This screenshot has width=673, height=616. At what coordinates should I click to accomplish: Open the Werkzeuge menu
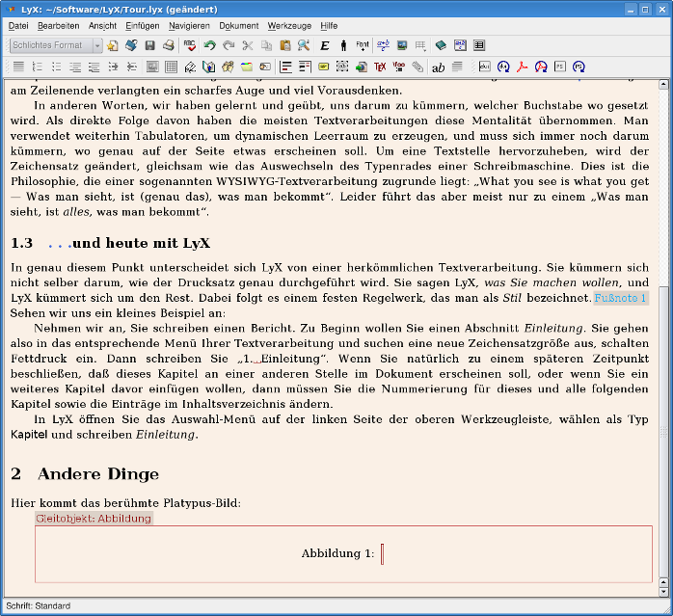289,26
